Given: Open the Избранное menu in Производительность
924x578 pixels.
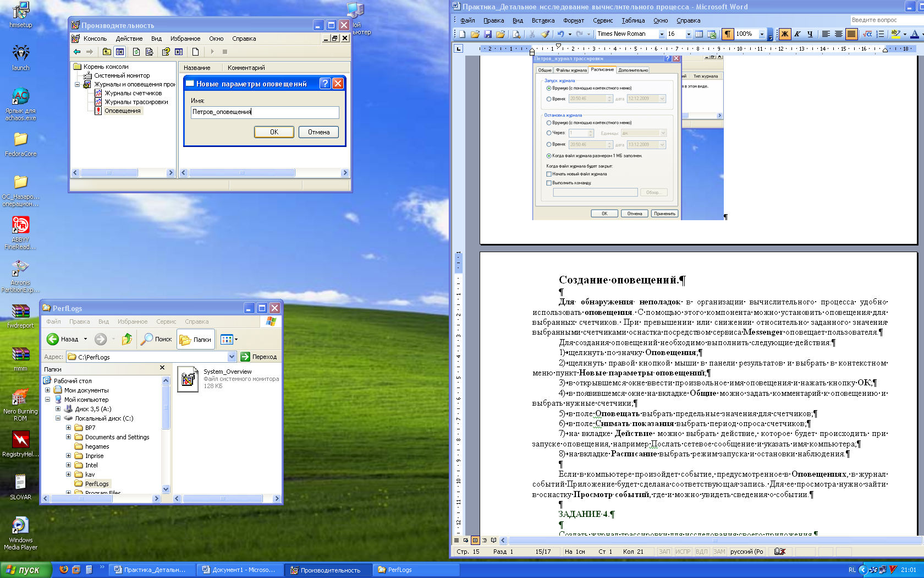Looking at the screenshot, I should (185, 39).
